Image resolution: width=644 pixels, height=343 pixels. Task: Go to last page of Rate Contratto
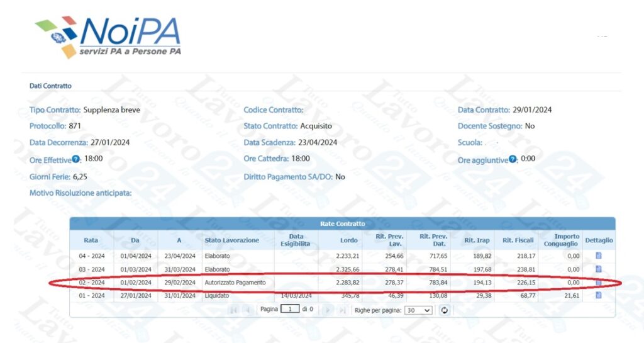pyautogui.click(x=341, y=310)
